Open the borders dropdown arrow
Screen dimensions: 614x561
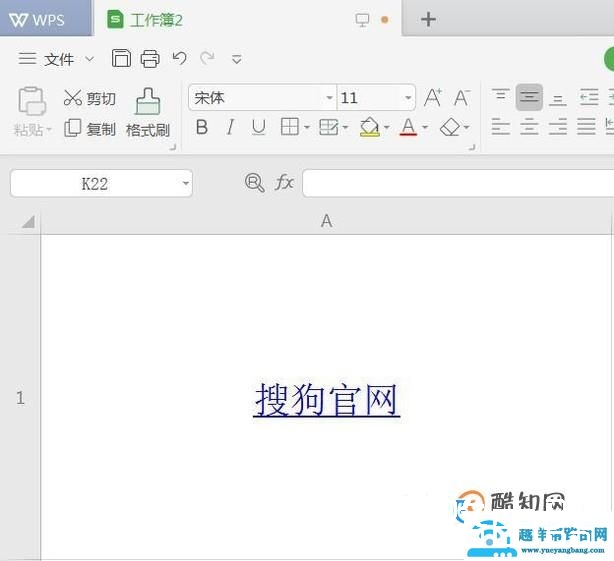coord(307,127)
